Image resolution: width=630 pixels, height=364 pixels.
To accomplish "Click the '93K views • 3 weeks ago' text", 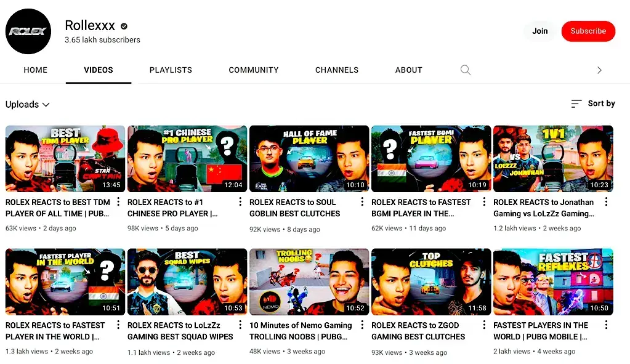I will pos(409,352).
